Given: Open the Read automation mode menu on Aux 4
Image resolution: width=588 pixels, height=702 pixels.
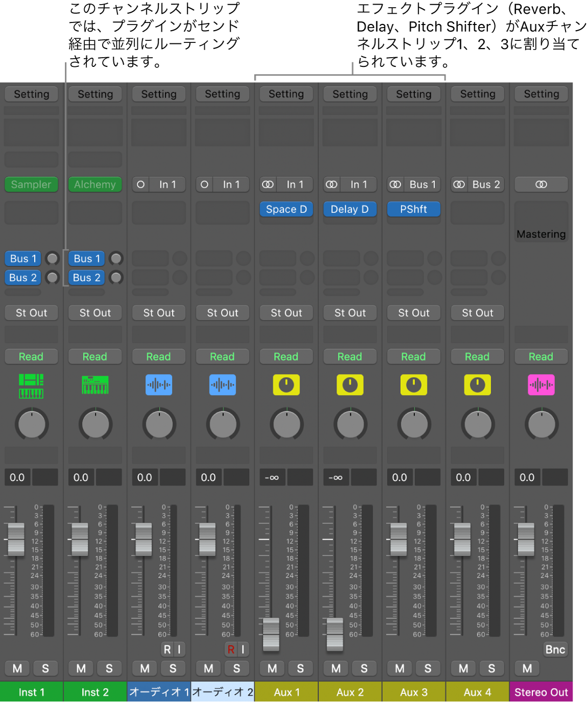Looking at the screenshot, I should tap(477, 356).
